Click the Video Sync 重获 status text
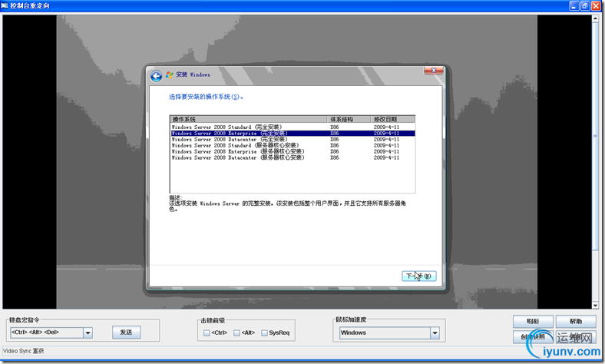Image resolution: width=605 pixels, height=364 pixels. [24, 351]
